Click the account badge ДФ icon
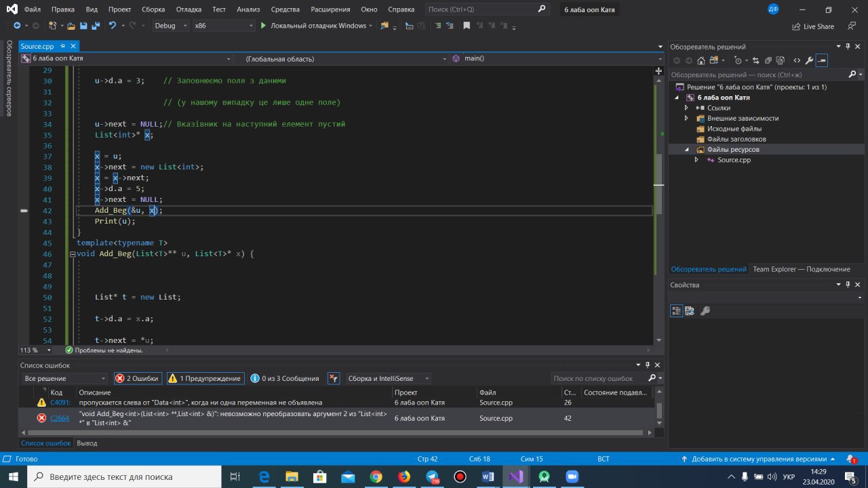This screenshot has width=868, height=488. [x=773, y=9]
